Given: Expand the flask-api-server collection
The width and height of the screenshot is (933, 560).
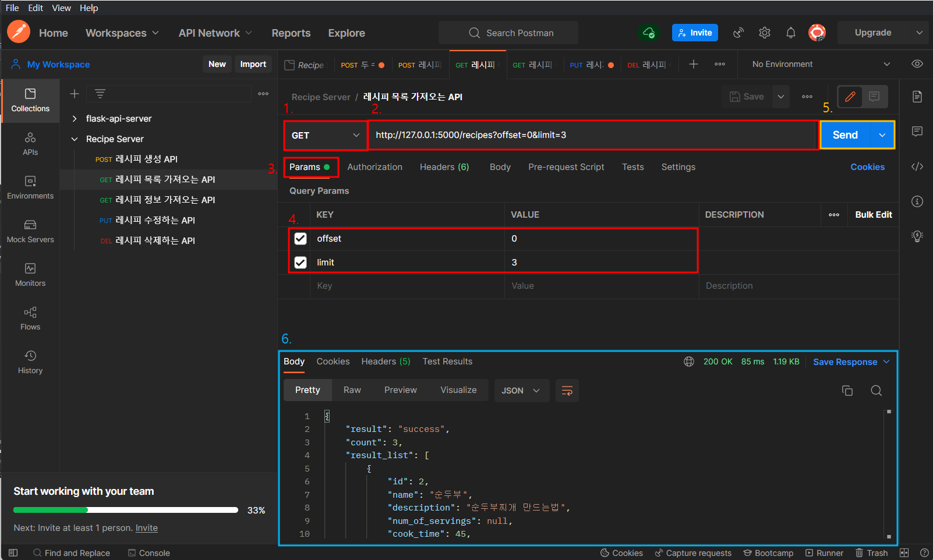Looking at the screenshot, I should click(75, 119).
